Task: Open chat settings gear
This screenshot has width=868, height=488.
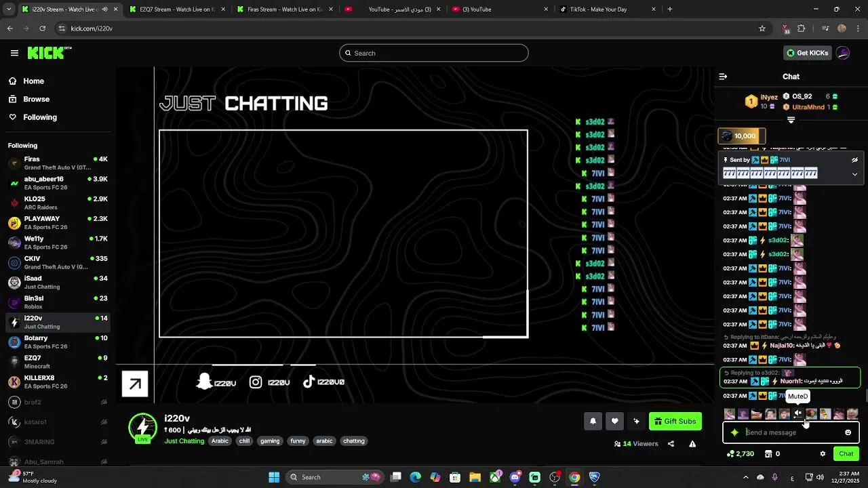Action: 823,453
